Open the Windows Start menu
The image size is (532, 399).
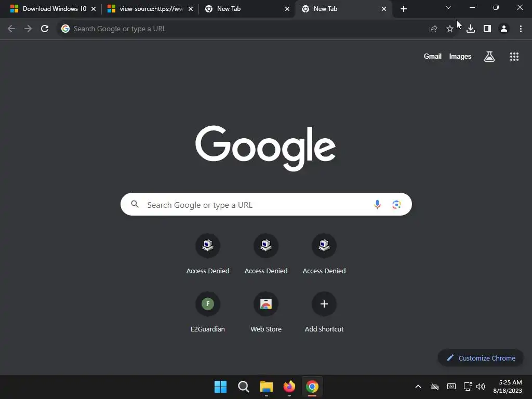tap(220, 387)
